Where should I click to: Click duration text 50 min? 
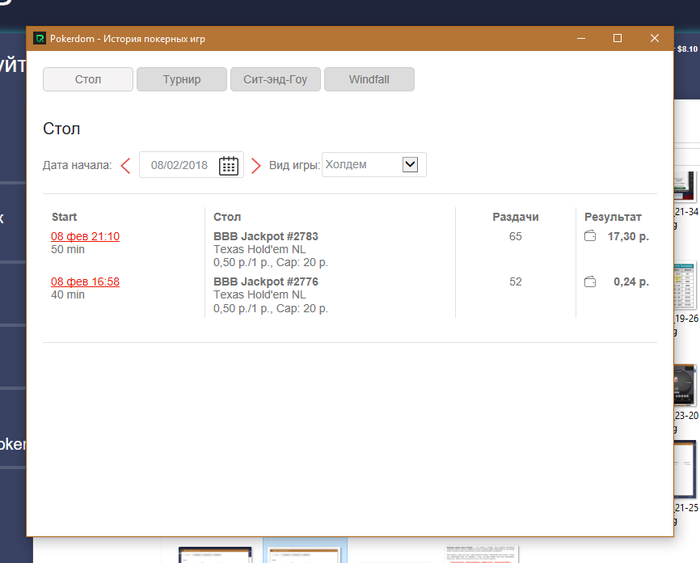pos(68,249)
